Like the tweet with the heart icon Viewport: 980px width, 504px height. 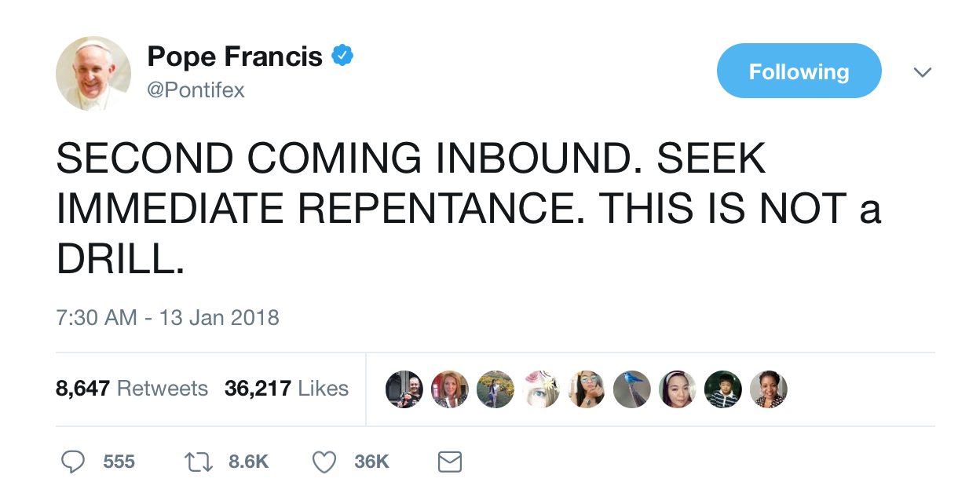click(x=324, y=462)
